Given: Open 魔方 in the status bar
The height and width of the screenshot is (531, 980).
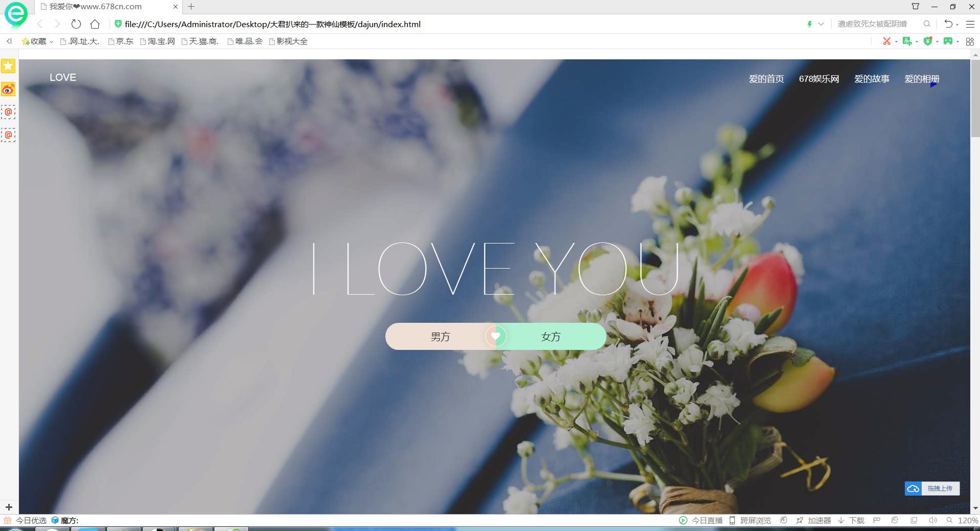Looking at the screenshot, I should click(x=65, y=520).
